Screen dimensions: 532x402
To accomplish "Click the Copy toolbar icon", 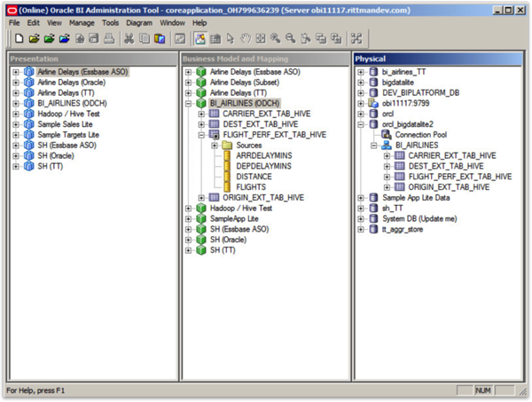I will 145,39.
